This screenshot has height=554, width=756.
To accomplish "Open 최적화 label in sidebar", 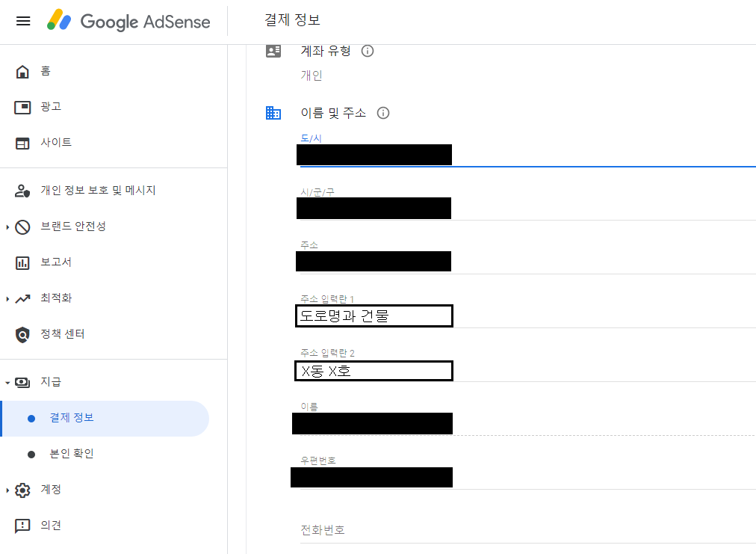I will click(56, 298).
